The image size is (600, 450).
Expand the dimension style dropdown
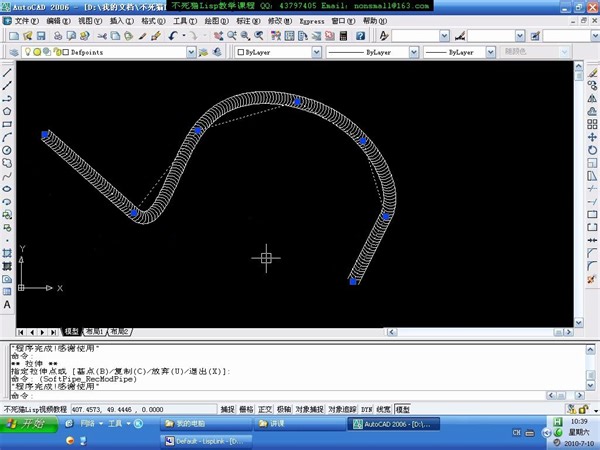coord(520,36)
